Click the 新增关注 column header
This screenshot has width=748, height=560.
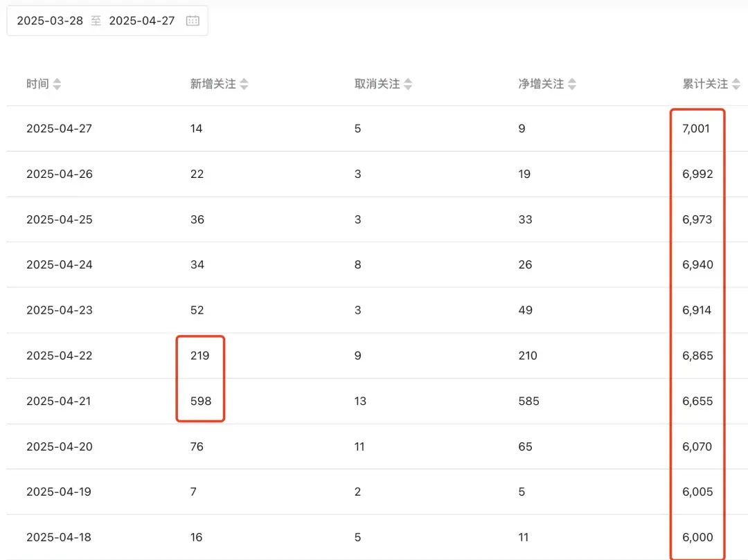(213, 84)
